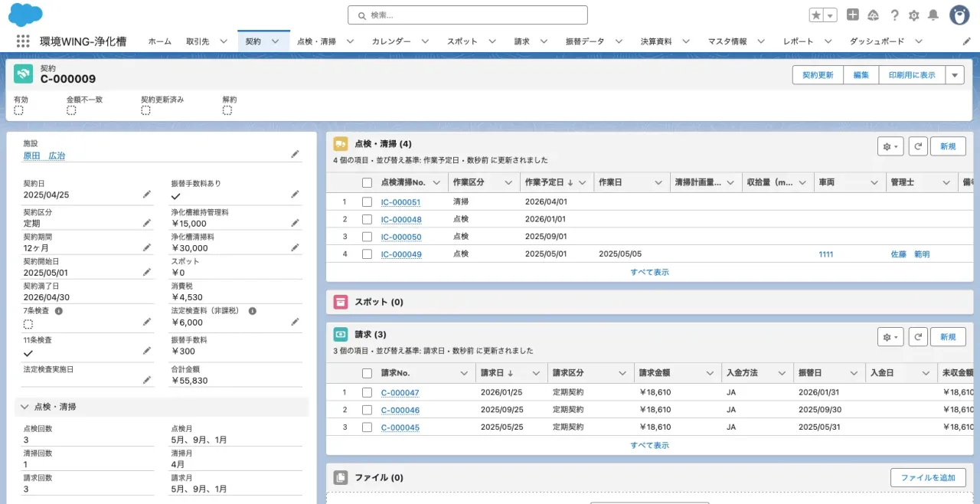The image size is (980, 504).
Task: Edit the navigation bar pencil icon
Action: click(x=966, y=41)
